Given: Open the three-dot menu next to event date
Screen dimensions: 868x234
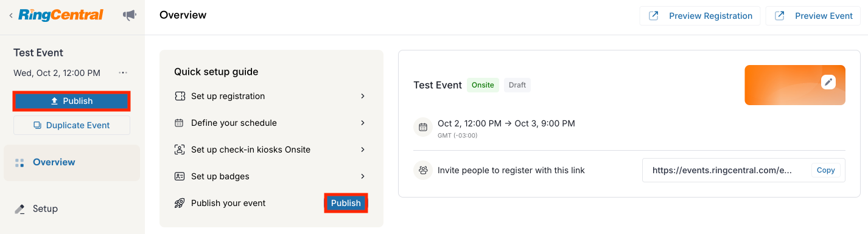Looking at the screenshot, I should pyautogui.click(x=123, y=73).
